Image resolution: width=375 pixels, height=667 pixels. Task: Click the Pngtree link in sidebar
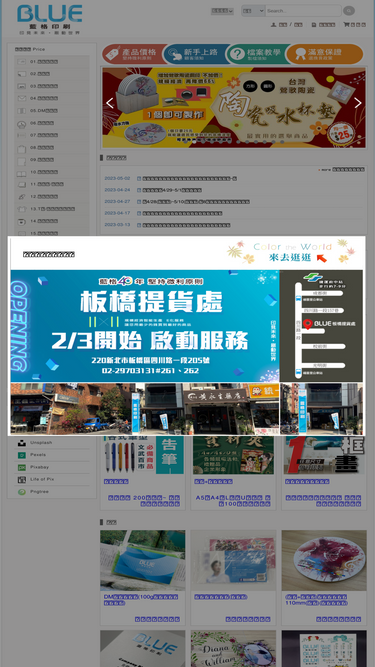click(39, 491)
